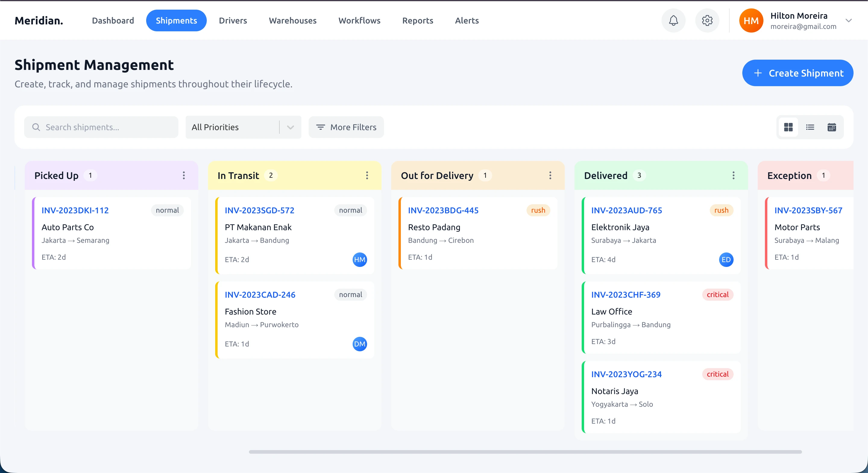Open In Transit column three-dot menu

coord(367,175)
